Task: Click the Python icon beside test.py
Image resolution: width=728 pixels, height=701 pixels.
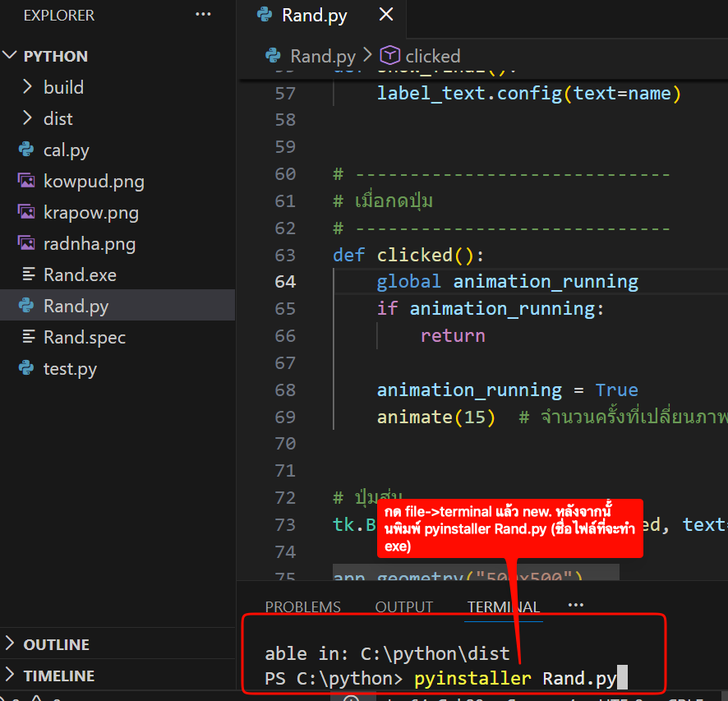Action: click(x=27, y=369)
